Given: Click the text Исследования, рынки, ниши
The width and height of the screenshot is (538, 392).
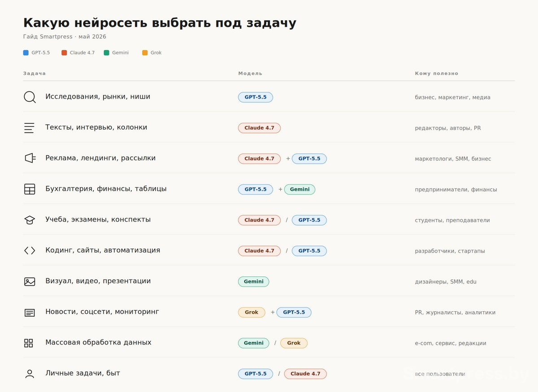Looking at the screenshot, I should (x=98, y=97).
